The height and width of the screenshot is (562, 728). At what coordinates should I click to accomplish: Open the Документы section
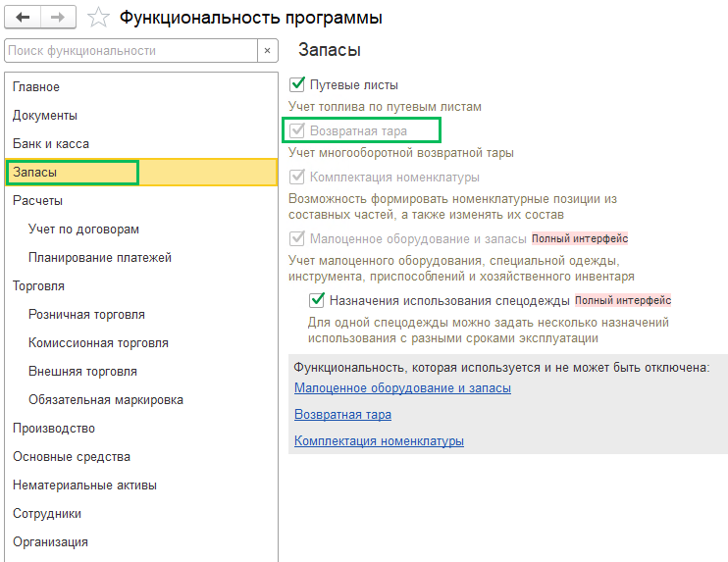(141, 115)
